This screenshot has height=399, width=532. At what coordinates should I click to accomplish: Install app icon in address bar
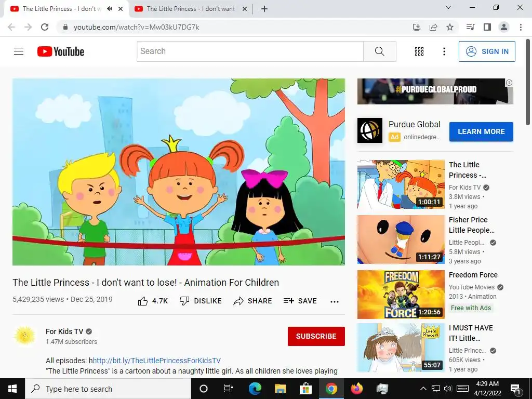point(417,27)
